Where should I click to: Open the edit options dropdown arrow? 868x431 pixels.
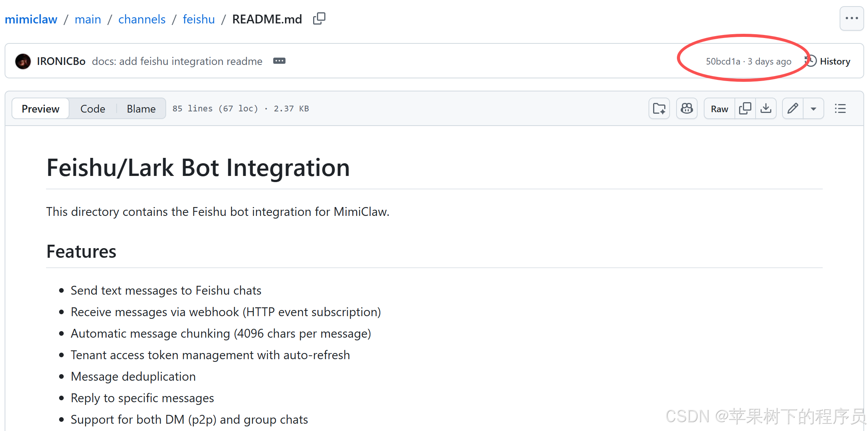(813, 109)
